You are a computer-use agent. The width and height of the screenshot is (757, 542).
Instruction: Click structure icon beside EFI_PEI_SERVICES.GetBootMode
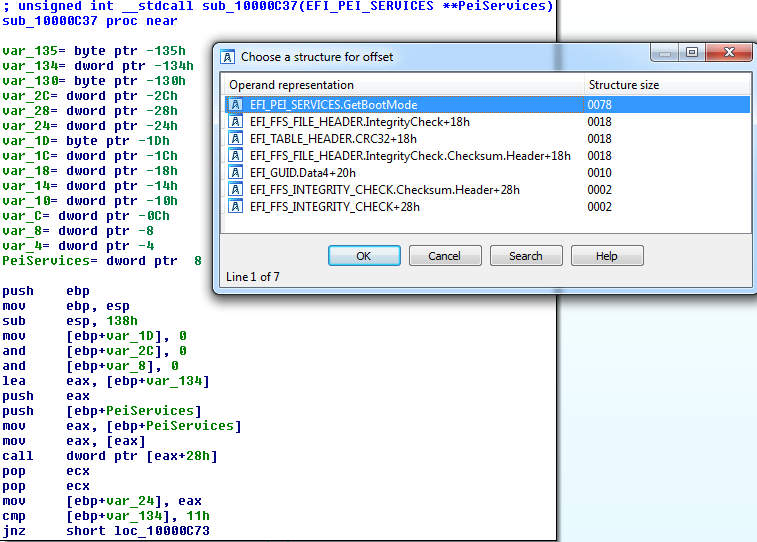tap(236, 105)
